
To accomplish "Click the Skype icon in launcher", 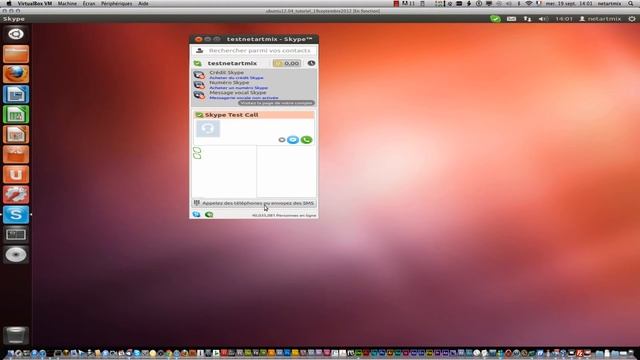I will (x=16, y=214).
